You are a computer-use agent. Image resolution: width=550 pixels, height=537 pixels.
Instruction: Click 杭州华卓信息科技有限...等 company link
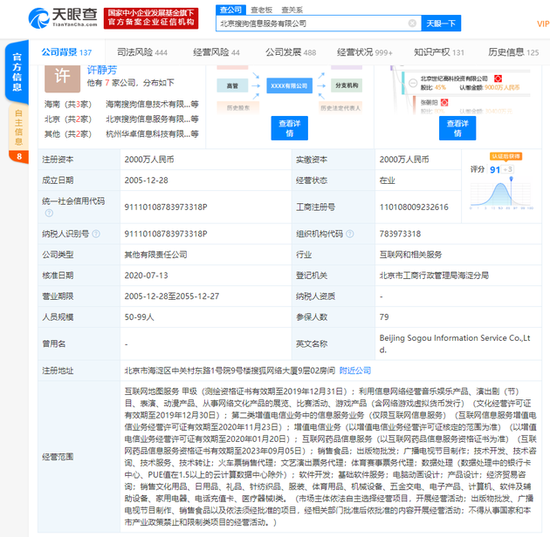point(152,134)
